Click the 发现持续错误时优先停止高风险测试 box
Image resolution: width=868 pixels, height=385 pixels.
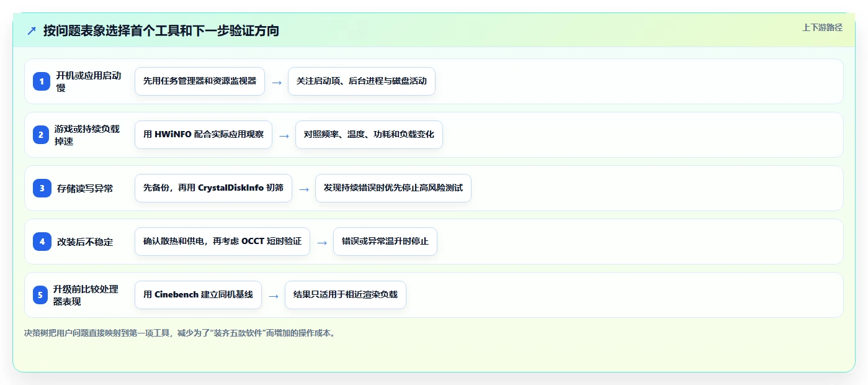pyautogui.click(x=393, y=188)
